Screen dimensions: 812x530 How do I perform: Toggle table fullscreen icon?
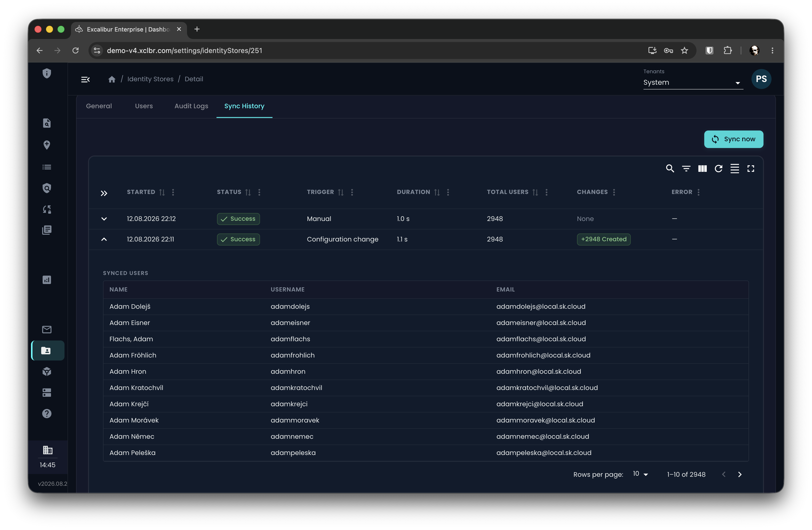pos(750,168)
